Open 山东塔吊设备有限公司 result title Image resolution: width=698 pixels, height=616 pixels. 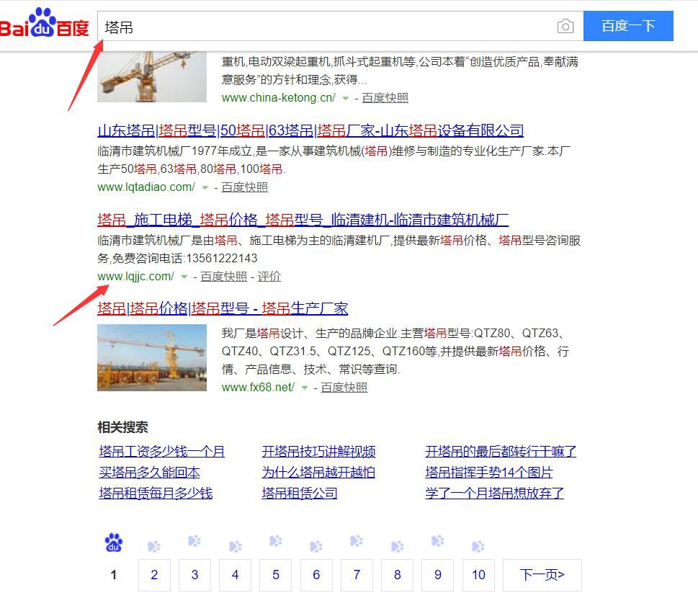pos(310,130)
